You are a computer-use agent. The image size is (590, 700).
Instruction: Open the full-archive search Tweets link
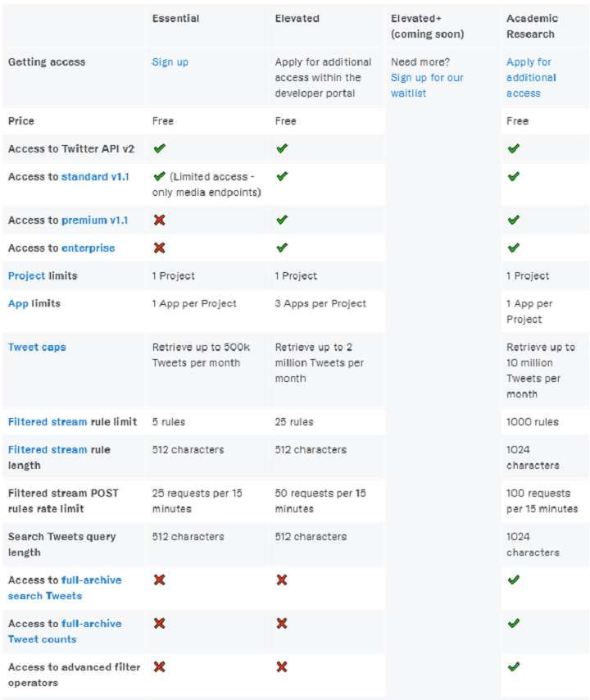[65, 588]
